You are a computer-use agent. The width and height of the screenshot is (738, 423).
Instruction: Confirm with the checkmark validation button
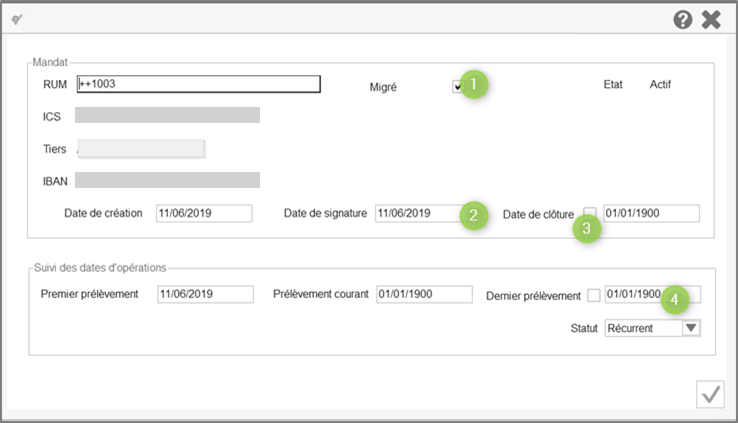710,395
